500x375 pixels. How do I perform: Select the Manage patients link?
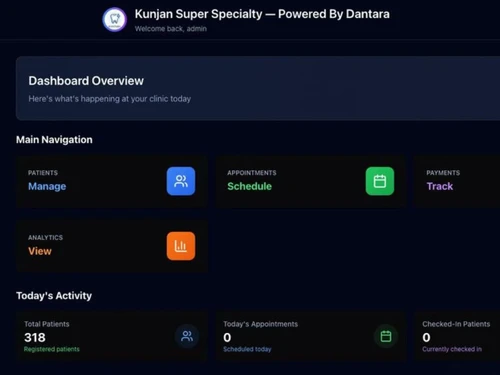(x=47, y=186)
